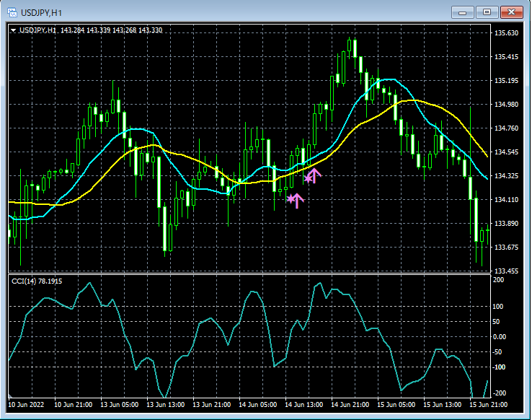Click the CCI 100 level label
The width and height of the screenshot is (532, 420).
pyautogui.click(x=497, y=307)
